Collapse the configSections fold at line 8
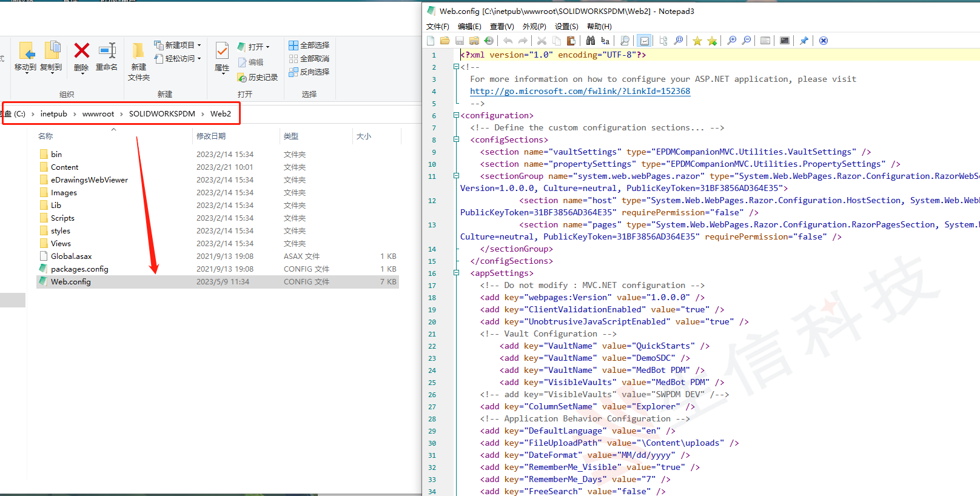This screenshot has width=980, height=496. pyautogui.click(x=456, y=139)
